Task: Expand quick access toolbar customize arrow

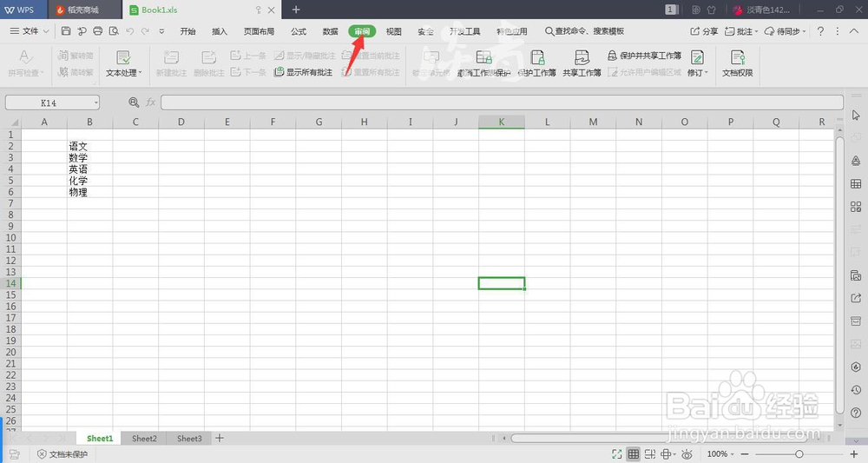Action: pos(161,31)
